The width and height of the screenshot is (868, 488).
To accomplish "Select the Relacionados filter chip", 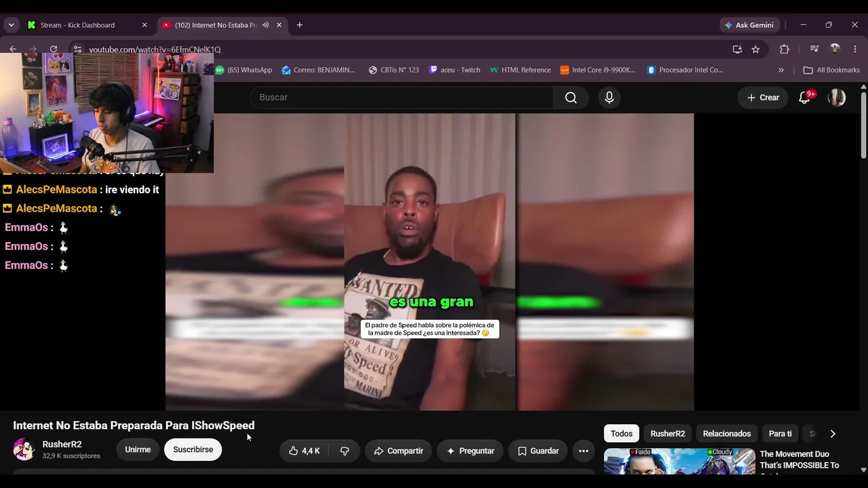I will [727, 434].
